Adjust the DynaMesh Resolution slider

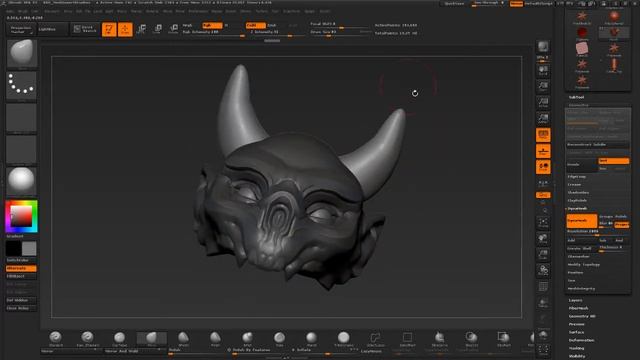(598, 232)
